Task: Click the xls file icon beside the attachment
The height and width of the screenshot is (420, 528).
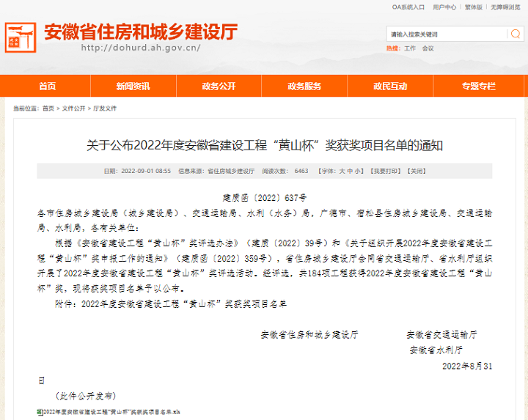Action: coord(40,412)
